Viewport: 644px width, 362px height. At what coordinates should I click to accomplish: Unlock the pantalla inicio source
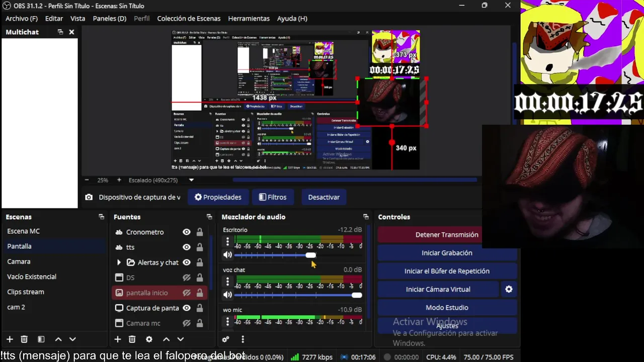click(x=200, y=293)
